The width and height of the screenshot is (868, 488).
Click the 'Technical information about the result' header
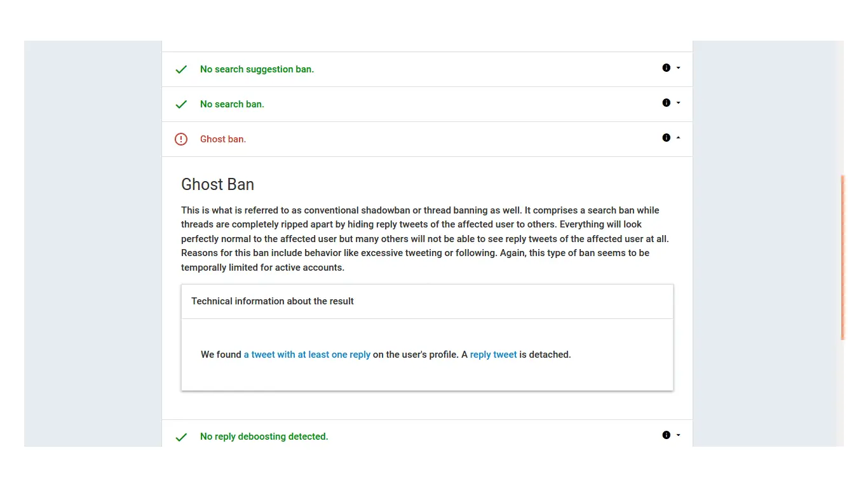click(273, 301)
